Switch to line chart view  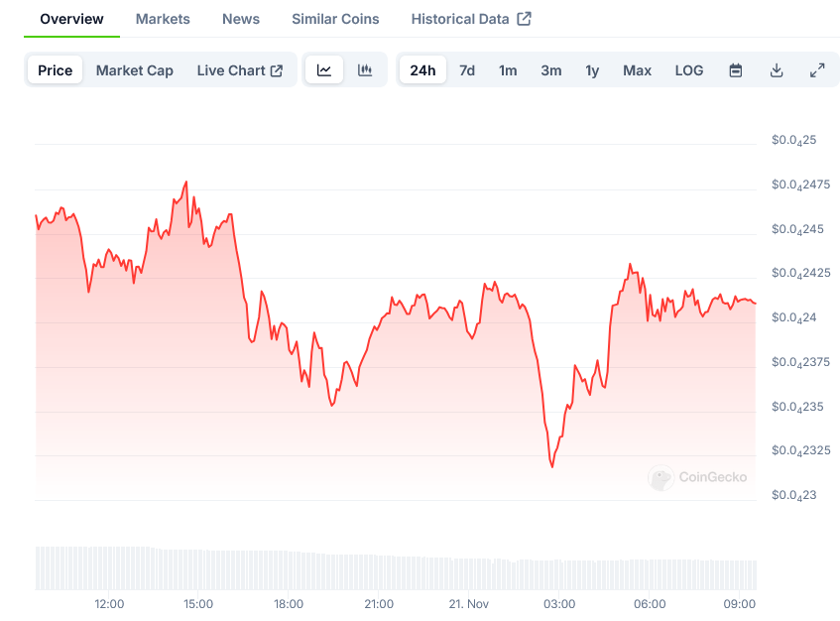click(x=324, y=70)
